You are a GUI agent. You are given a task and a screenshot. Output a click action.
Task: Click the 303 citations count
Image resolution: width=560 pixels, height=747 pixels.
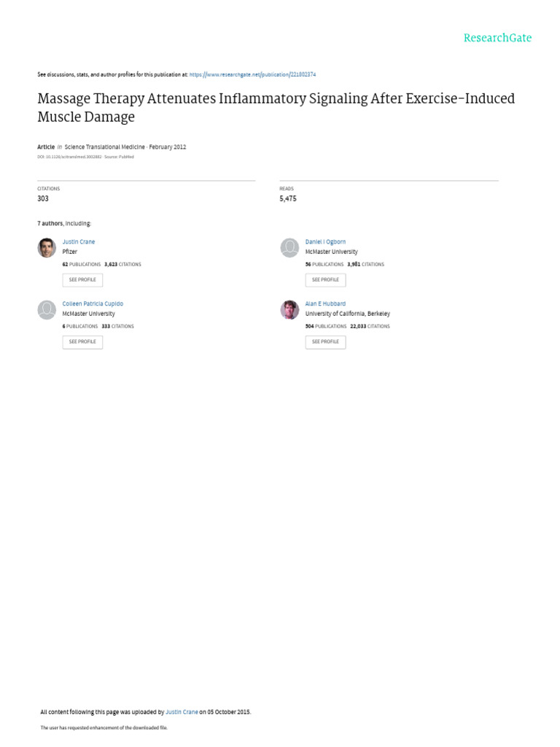pos(43,198)
